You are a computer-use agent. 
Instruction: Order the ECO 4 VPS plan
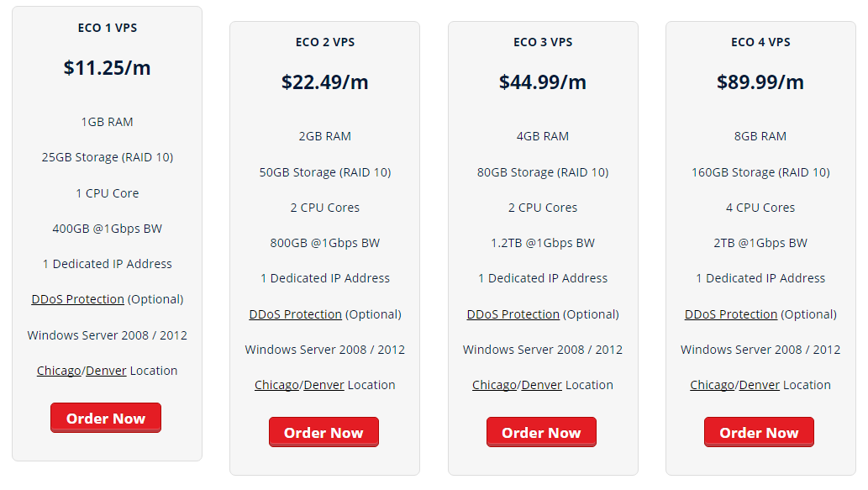click(759, 432)
